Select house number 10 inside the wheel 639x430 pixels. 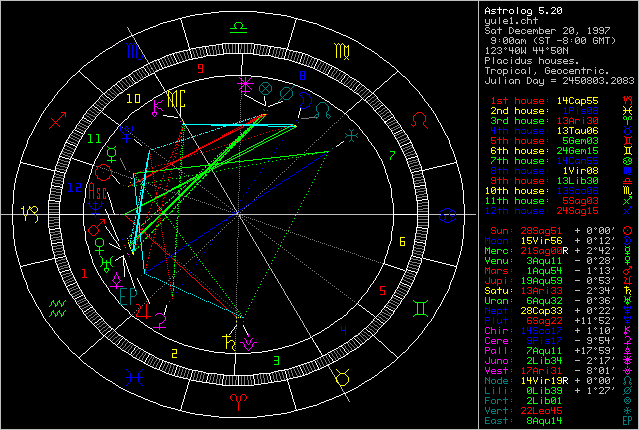[133, 99]
